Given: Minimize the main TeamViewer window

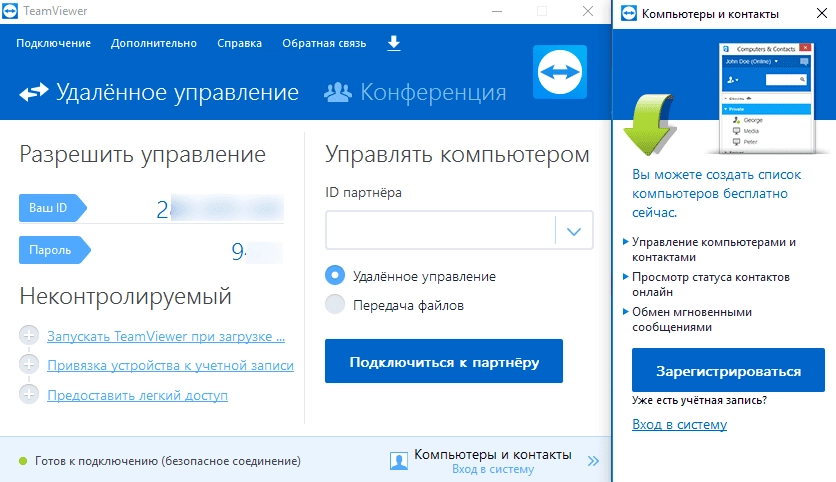Looking at the screenshot, I should click(x=497, y=11).
